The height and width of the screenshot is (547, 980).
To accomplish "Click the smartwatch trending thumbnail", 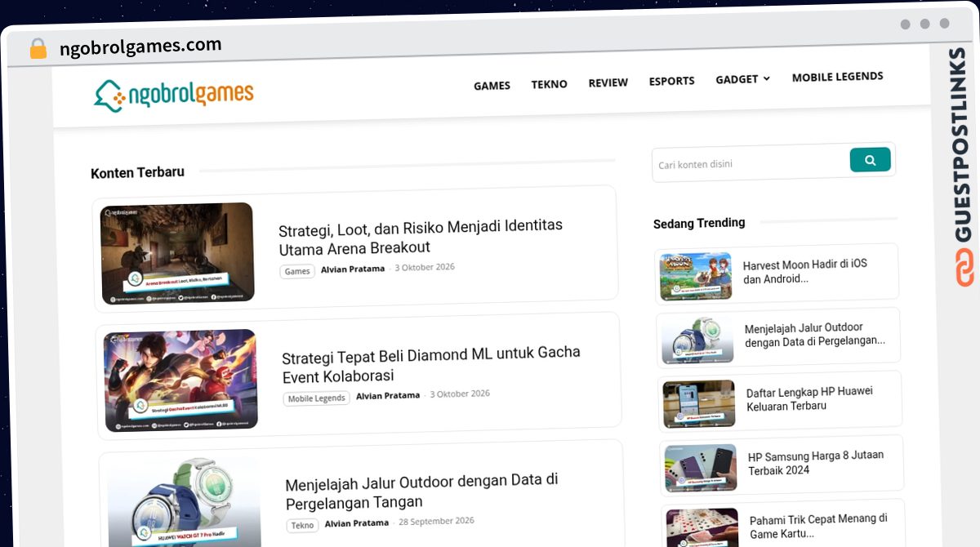I will tap(697, 340).
